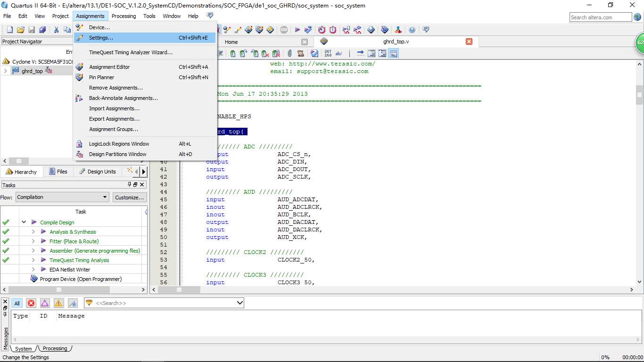Click the Clear all bookmarks icon

276,54
